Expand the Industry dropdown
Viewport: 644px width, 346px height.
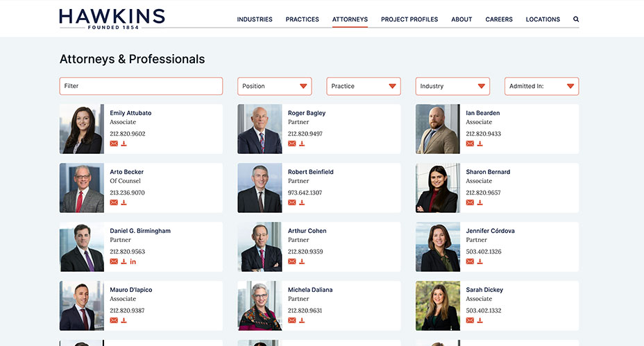(x=452, y=86)
